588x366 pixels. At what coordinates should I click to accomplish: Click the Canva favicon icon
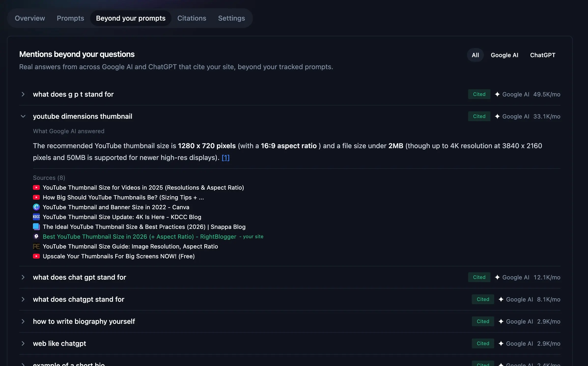click(x=36, y=207)
